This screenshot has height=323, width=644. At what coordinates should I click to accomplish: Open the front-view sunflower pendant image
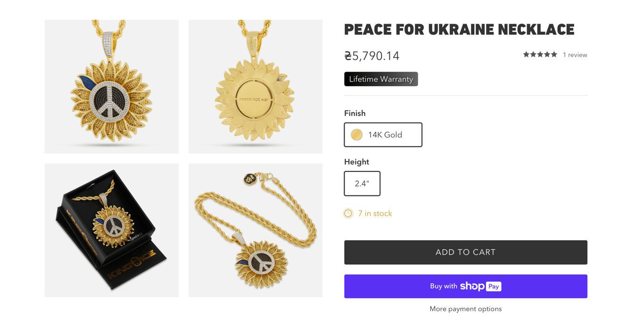(x=112, y=87)
